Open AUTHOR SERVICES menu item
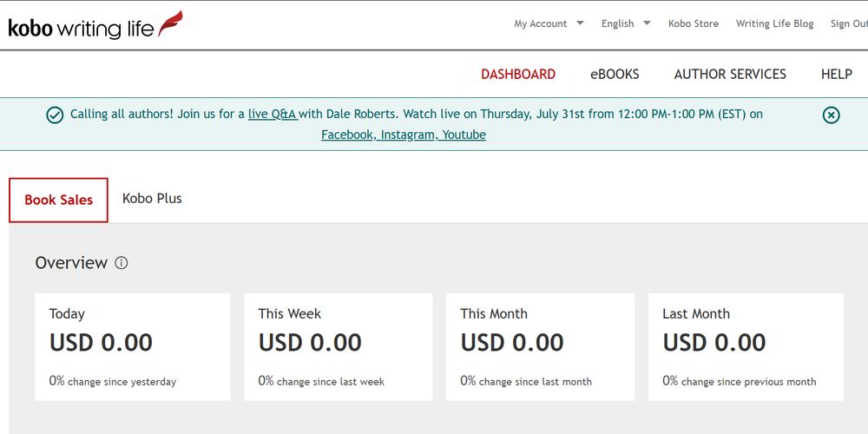 730,74
